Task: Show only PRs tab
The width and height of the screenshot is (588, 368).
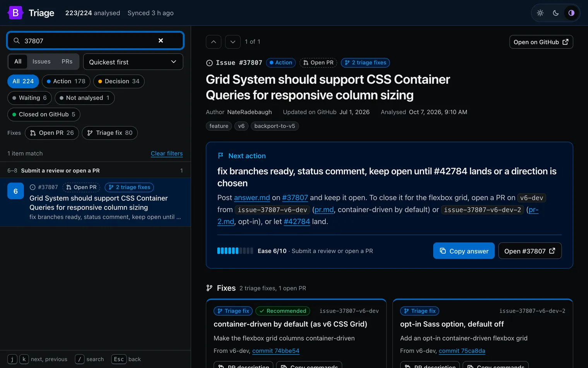Action: tap(67, 62)
